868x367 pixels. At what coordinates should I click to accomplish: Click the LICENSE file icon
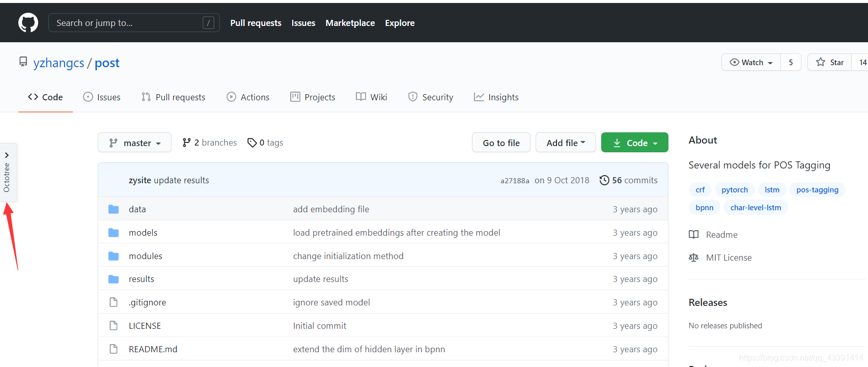tap(114, 326)
